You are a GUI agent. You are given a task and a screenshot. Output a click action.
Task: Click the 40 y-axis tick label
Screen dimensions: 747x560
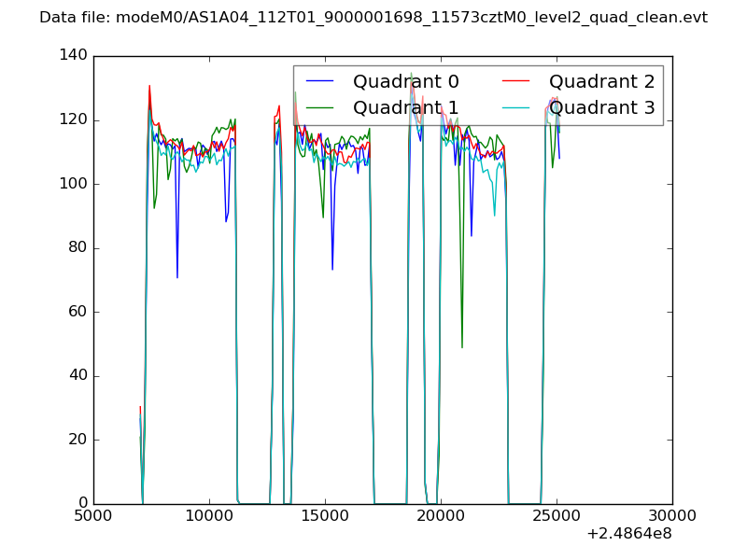click(81, 376)
